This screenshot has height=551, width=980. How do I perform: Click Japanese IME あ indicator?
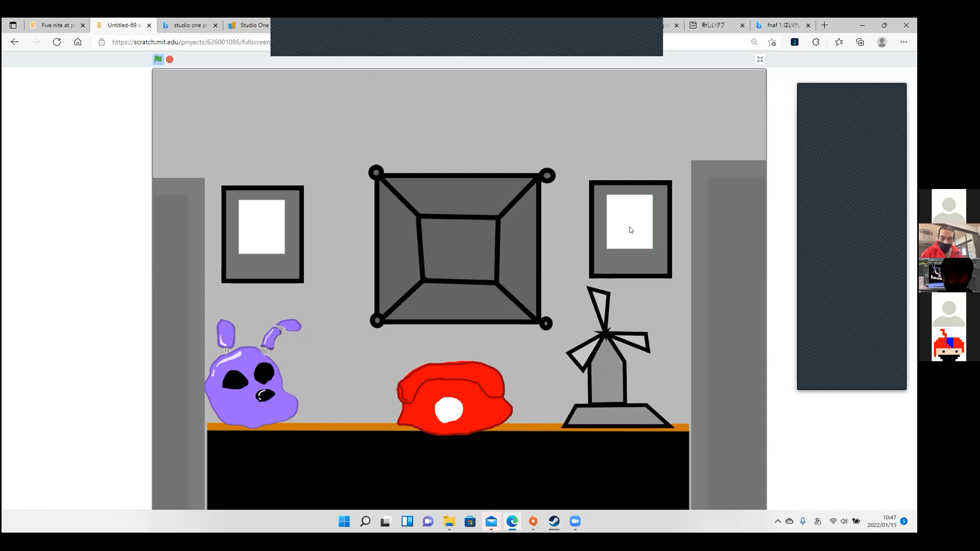pos(818,521)
